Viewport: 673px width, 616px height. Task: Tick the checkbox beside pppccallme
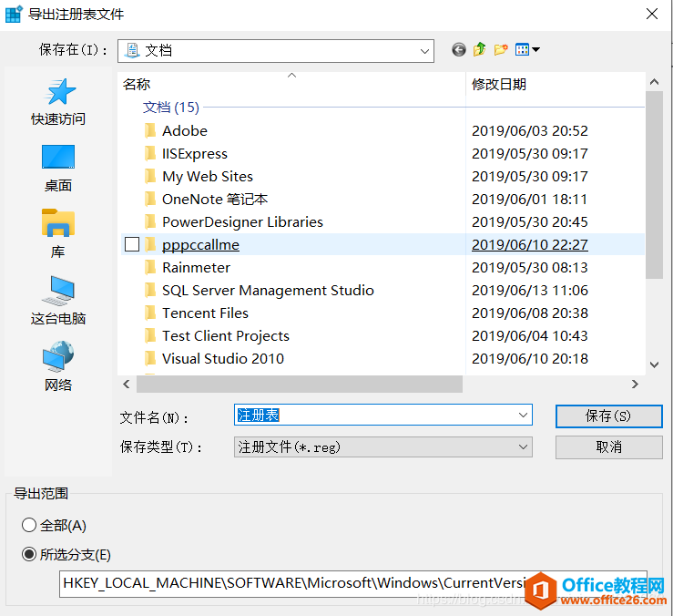click(x=132, y=244)
